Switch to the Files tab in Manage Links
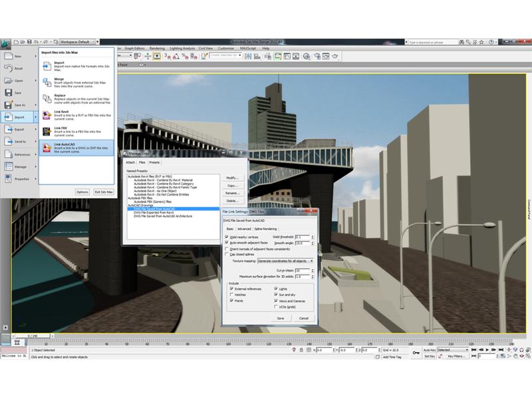This screenshot has height=399, width=532. tap(142, 162)
